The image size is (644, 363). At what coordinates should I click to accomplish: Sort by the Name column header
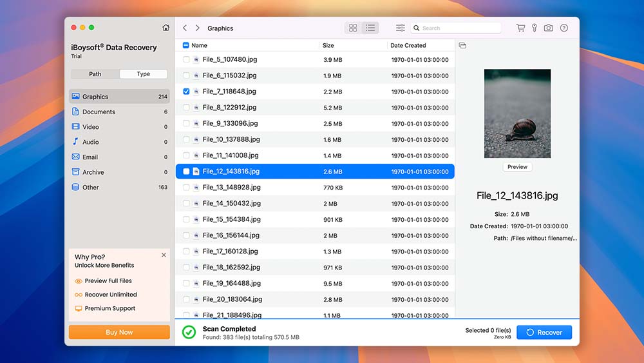click(x=199, y=45)
